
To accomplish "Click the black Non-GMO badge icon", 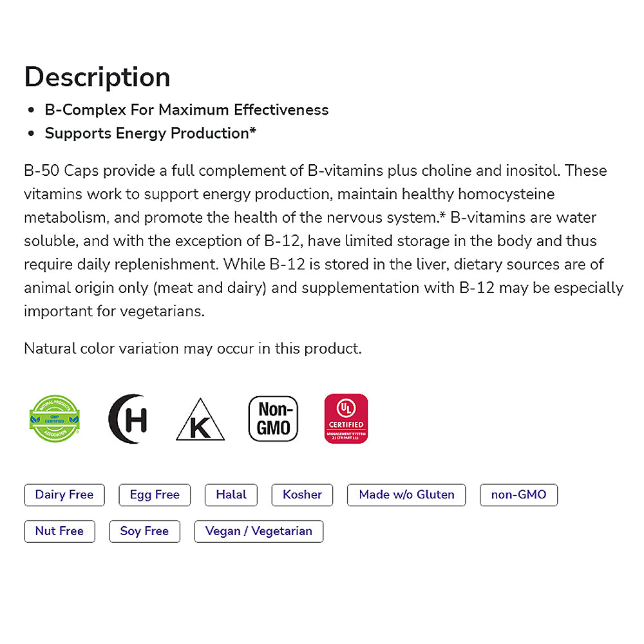I will pyautogui.click(x=274, y=419).
